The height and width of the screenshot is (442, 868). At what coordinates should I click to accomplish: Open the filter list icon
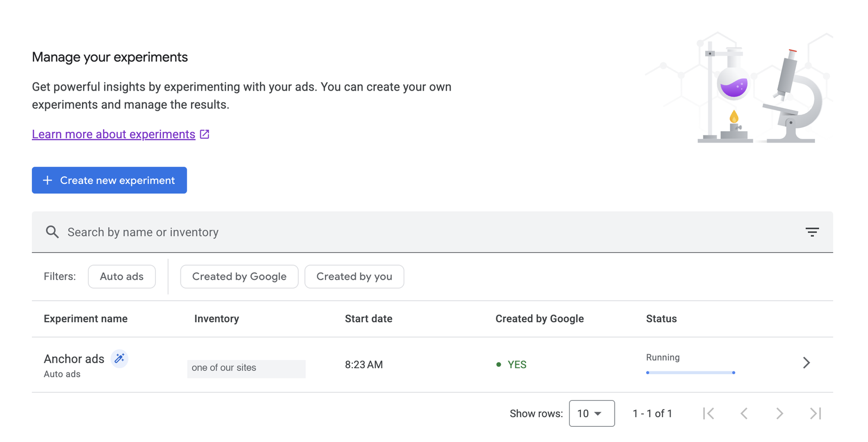812,232
